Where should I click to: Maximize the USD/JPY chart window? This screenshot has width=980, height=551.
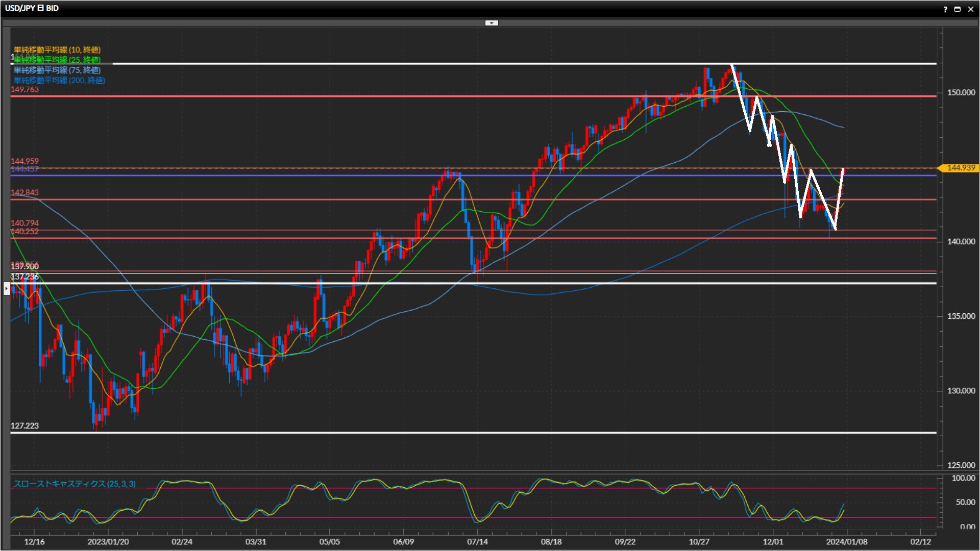tap(958, 9)
